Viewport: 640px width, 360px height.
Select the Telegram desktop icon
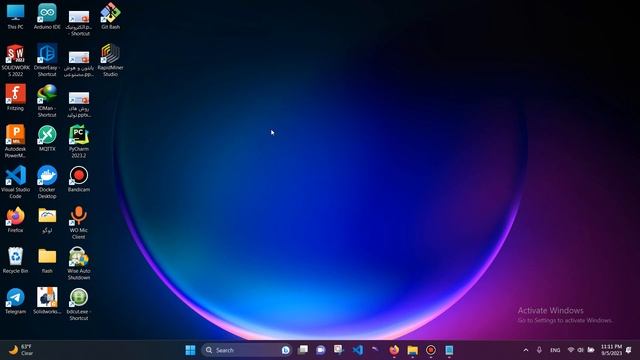pos(16,301)
